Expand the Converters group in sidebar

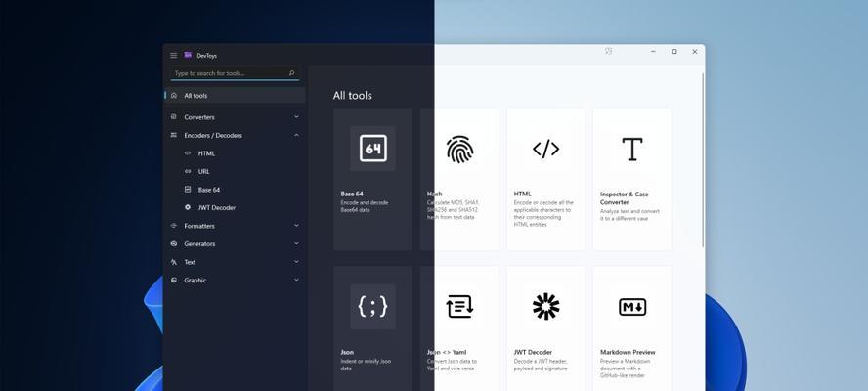pyautogui.click(x=235, y=117)
